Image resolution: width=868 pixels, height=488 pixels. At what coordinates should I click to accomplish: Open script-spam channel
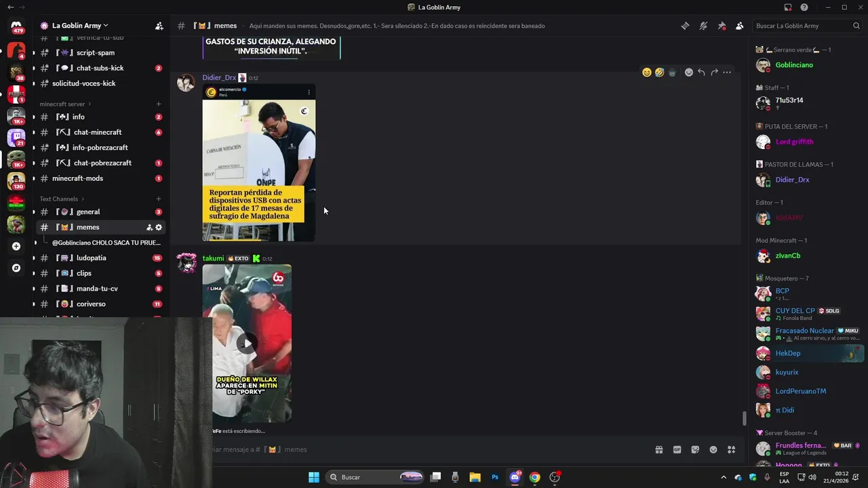click(x=101, y=53)
